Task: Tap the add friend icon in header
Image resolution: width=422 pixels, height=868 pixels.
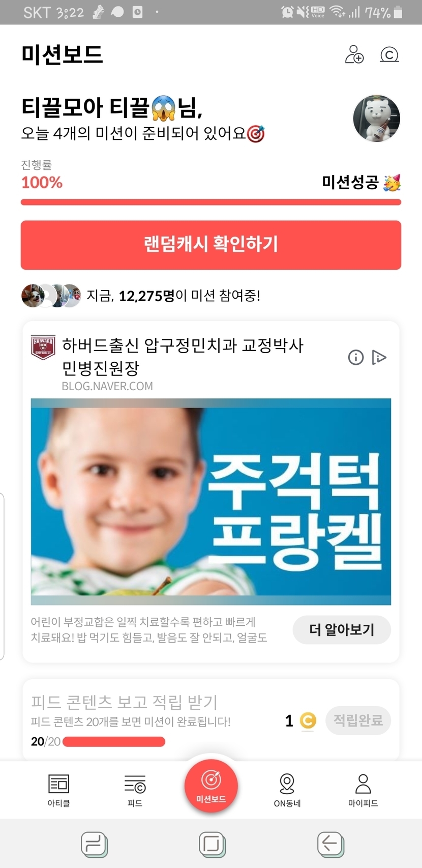Action: 354,54
